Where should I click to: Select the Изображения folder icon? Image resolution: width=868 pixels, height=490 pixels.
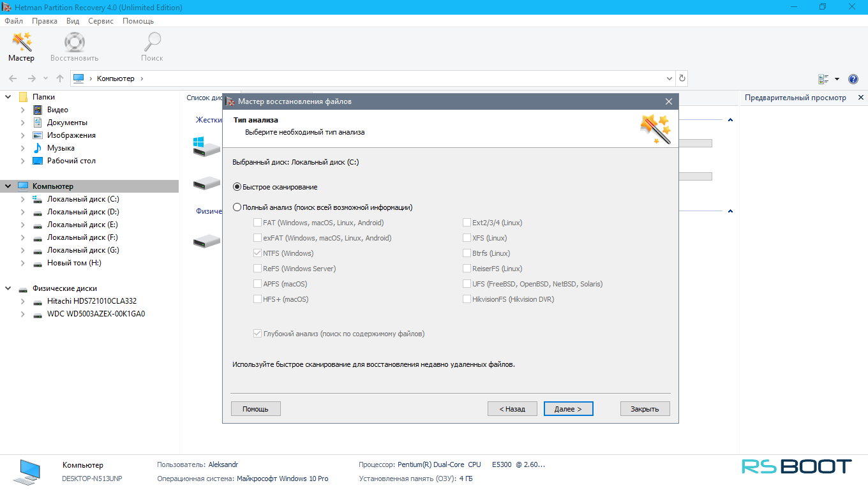pyautogui.click(x=37, y=135)
